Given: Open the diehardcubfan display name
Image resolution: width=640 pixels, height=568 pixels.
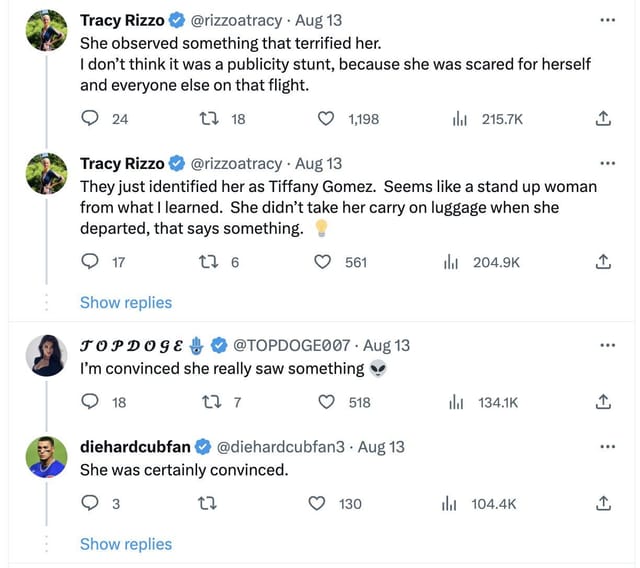Looking at the screenshot, I should [x=134, y=446].
